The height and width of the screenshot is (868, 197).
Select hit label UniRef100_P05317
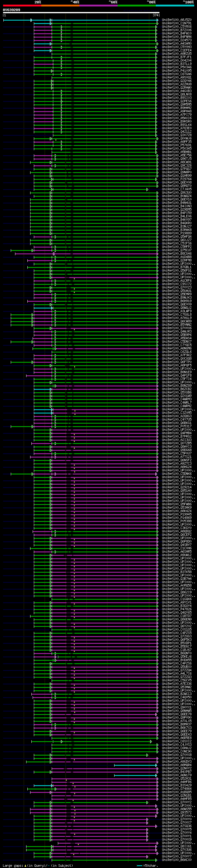click(177, 426)
